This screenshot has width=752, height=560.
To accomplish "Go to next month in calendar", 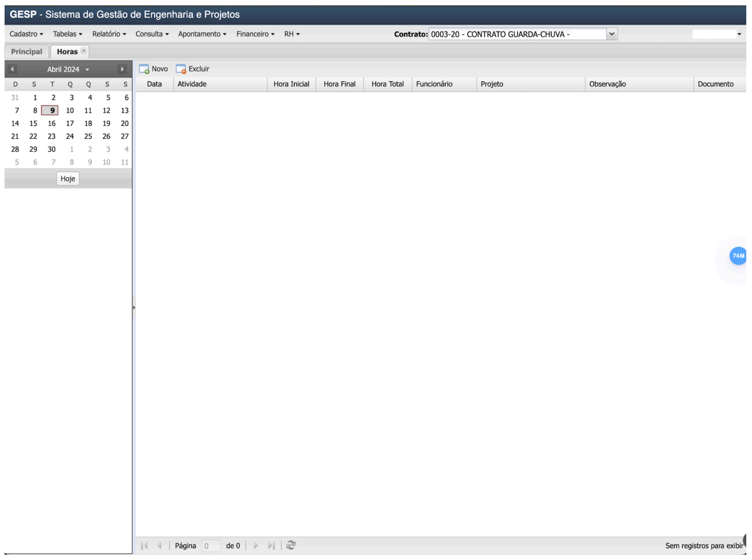I will (x=122, y=69).
